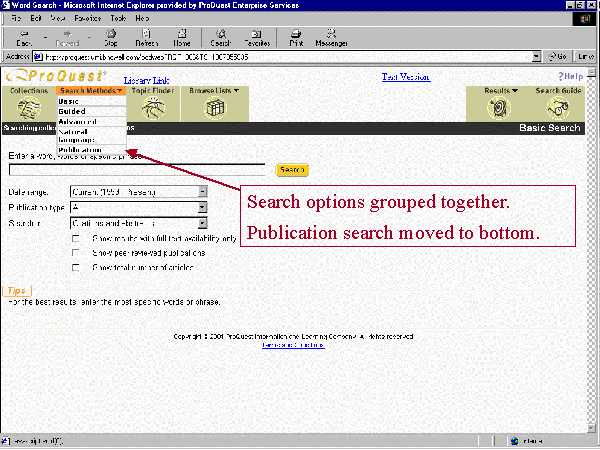The width and height of the screenshot is (600, 450).
Task: Select Advanced from Search Methods menu
Action: 92,122
